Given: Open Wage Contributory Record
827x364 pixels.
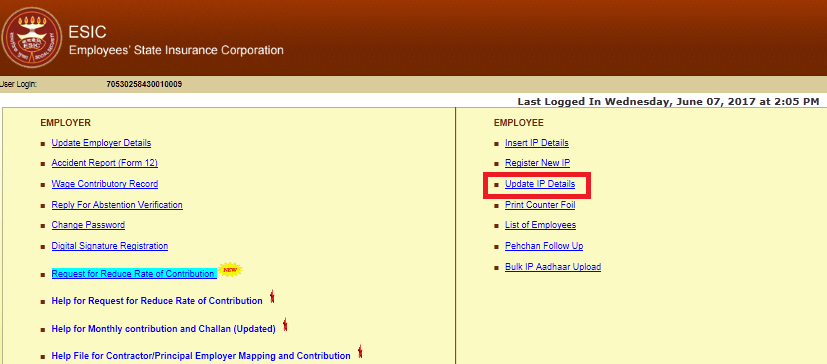Looking at the screenshot, I should [105, 184].
